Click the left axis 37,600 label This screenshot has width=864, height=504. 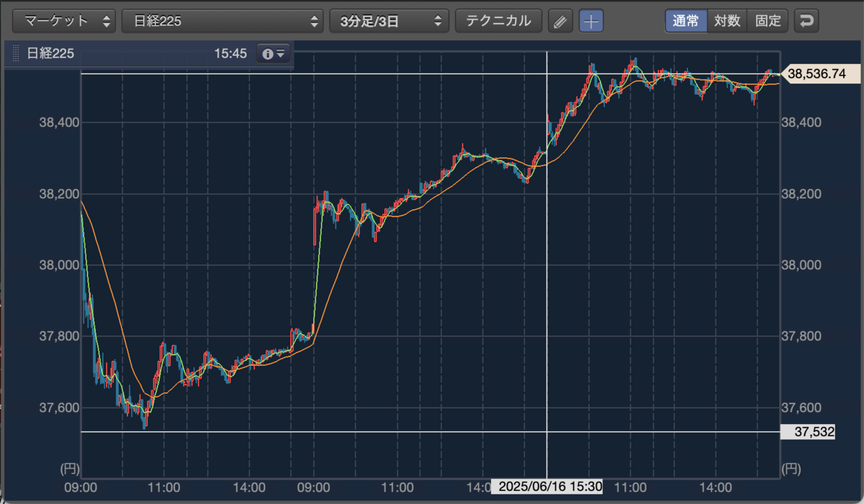(58, 408)
